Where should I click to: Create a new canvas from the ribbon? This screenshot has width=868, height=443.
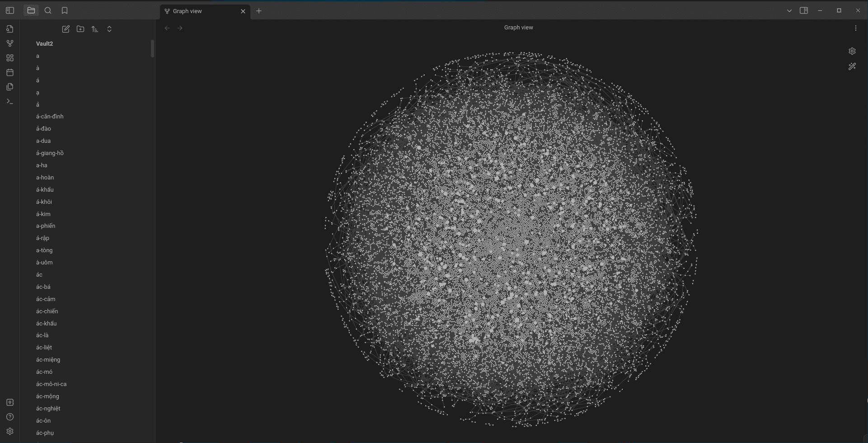[10, 58]
